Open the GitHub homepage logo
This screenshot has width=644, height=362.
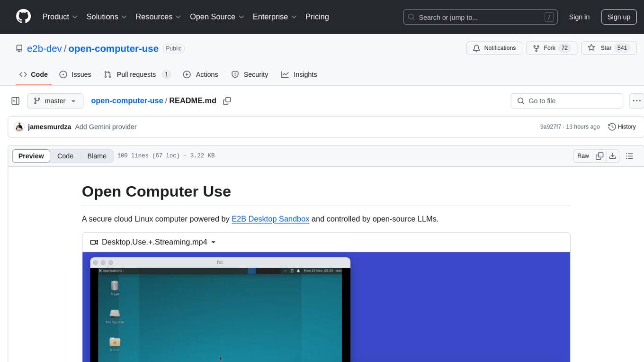[x=23, y=17]
